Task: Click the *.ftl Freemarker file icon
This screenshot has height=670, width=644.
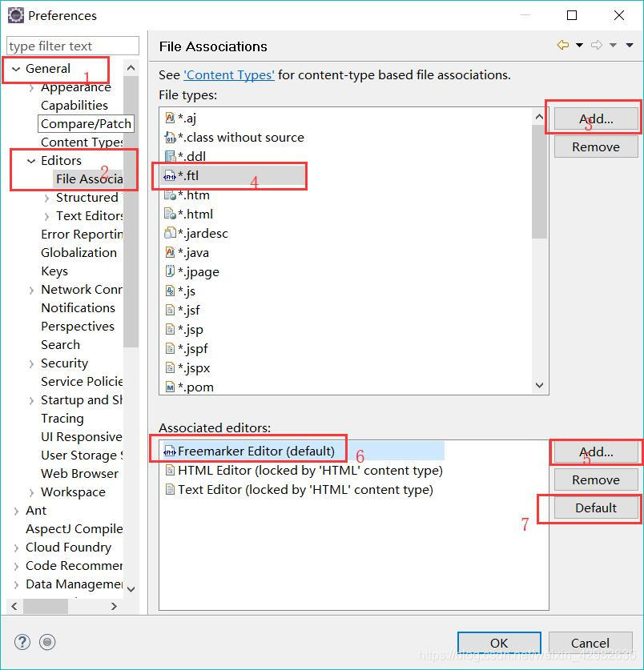Action: click(x=170, y=175)
